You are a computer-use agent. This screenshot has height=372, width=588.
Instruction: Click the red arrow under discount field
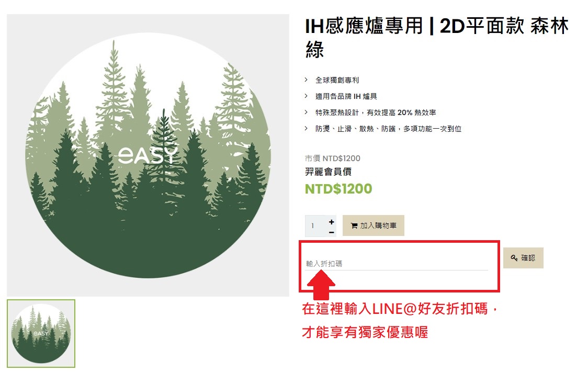pyautogui.click(x=321, y=285)
